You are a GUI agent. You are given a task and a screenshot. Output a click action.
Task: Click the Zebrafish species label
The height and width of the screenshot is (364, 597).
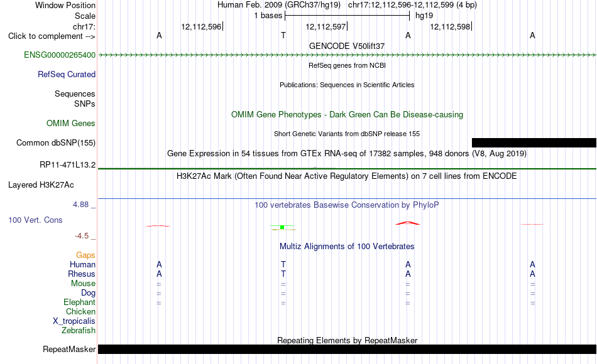click(x=79, y=331)
